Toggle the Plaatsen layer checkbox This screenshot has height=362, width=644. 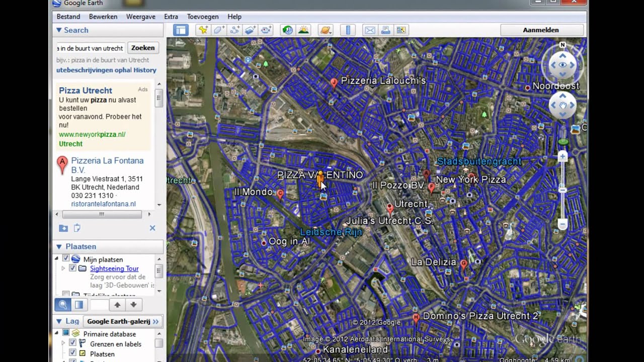point(72,353)
